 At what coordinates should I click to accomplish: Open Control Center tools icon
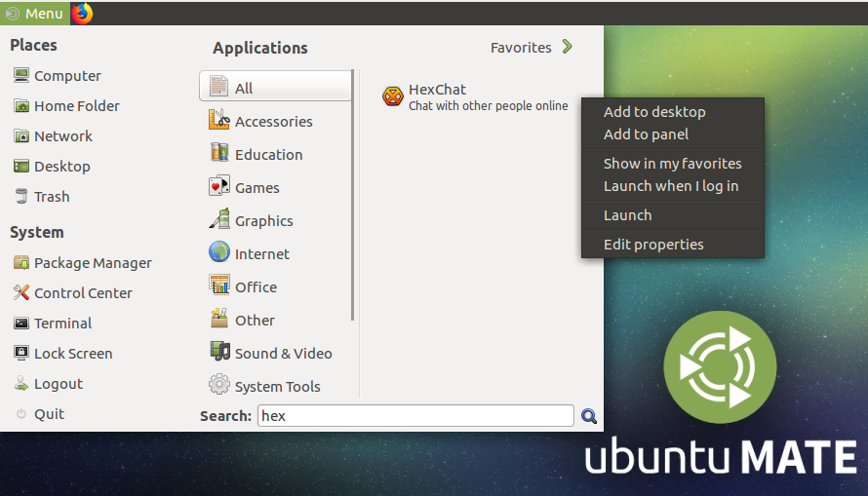click(21, 292)
